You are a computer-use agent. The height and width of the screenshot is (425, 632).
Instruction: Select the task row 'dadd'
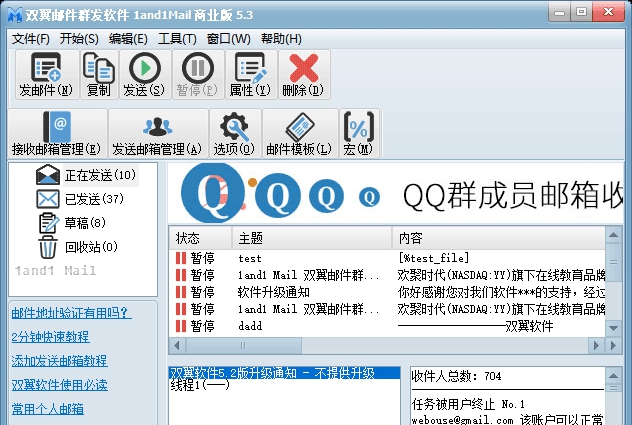click(x=387, y=326)
